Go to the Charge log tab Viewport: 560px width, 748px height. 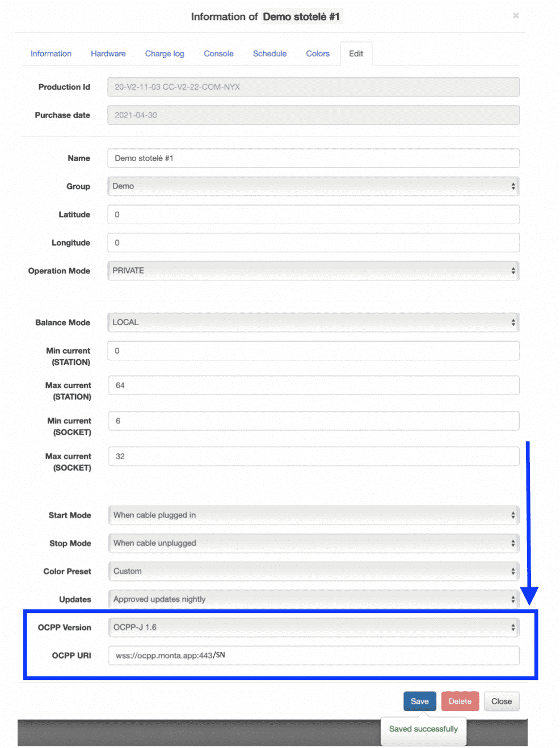(165, 53)
